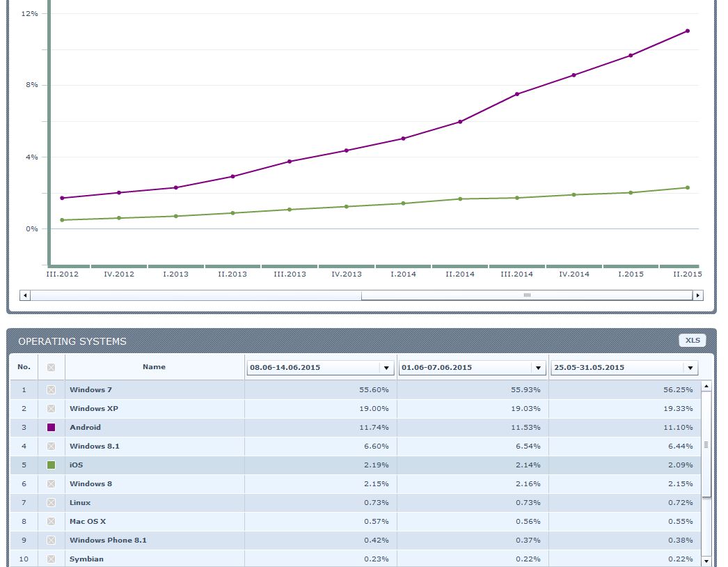This screenshot has height=567, width=728.
Task: Open the 25.05-31.05.2015 date range dropdown
Action: click(x=689, y=367)
